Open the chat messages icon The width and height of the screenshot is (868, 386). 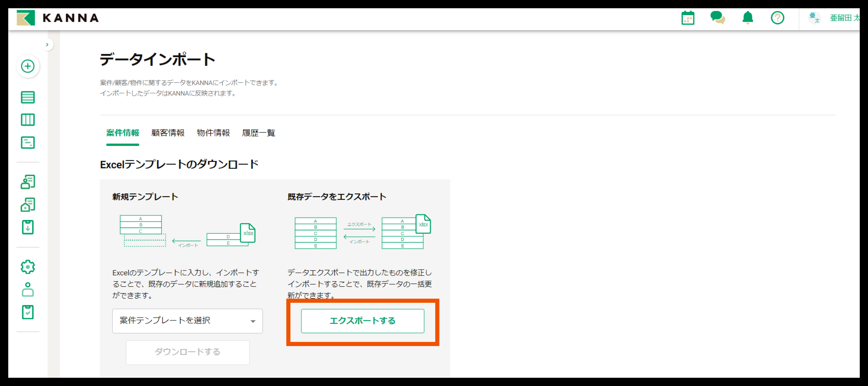(717, 18)
